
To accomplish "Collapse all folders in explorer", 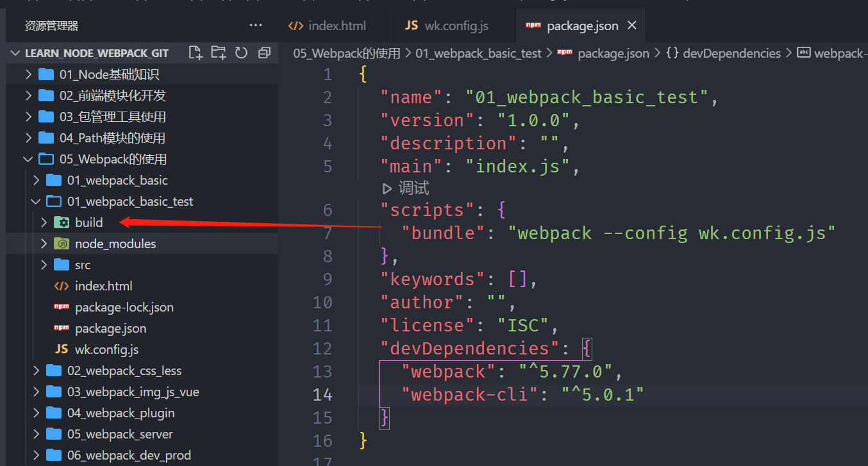I will click(264, 53).
